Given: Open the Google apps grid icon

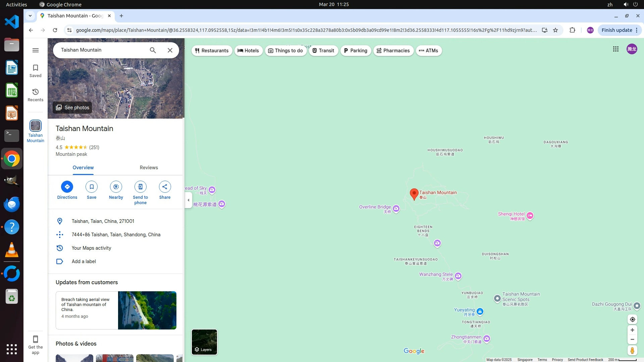Looking at the screenshot, I should point(615,49).
